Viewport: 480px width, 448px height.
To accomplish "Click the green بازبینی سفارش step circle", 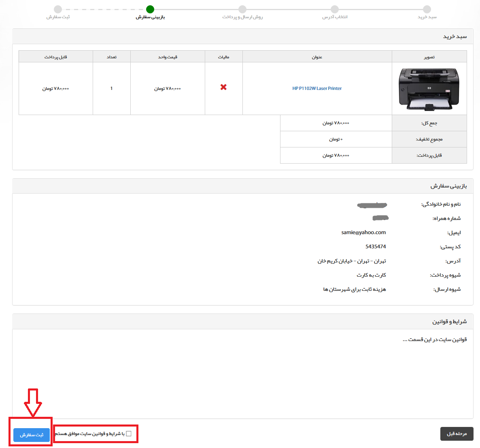I will (150, 9).
